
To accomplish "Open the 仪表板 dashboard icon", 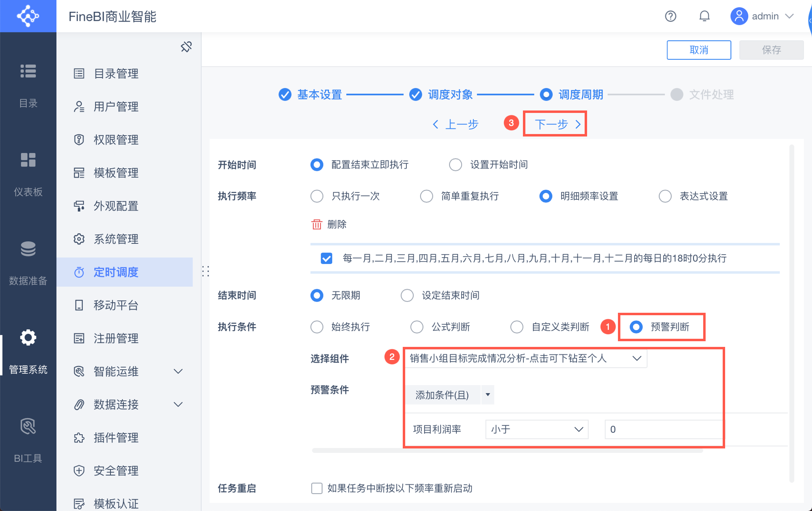I will point(28,160).
